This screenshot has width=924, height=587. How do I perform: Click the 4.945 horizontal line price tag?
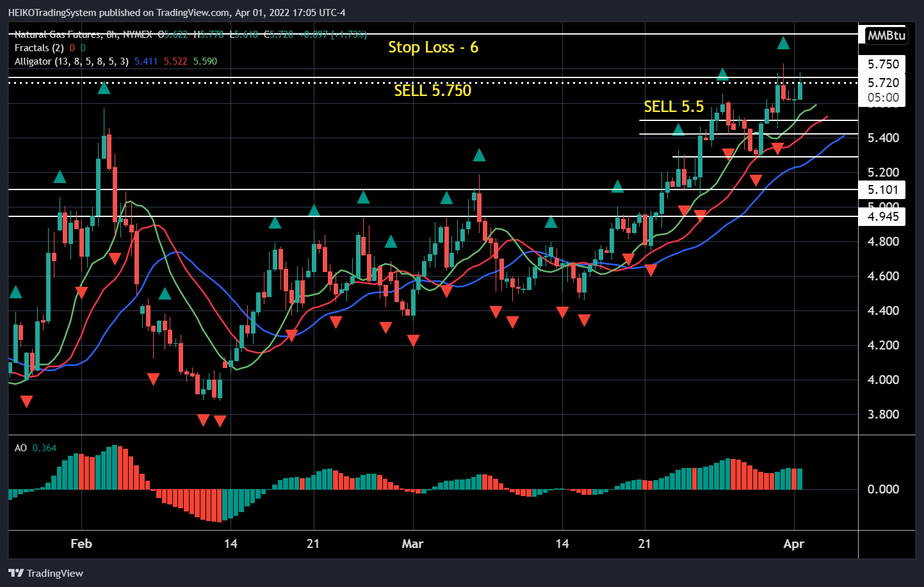coord(883,216)
